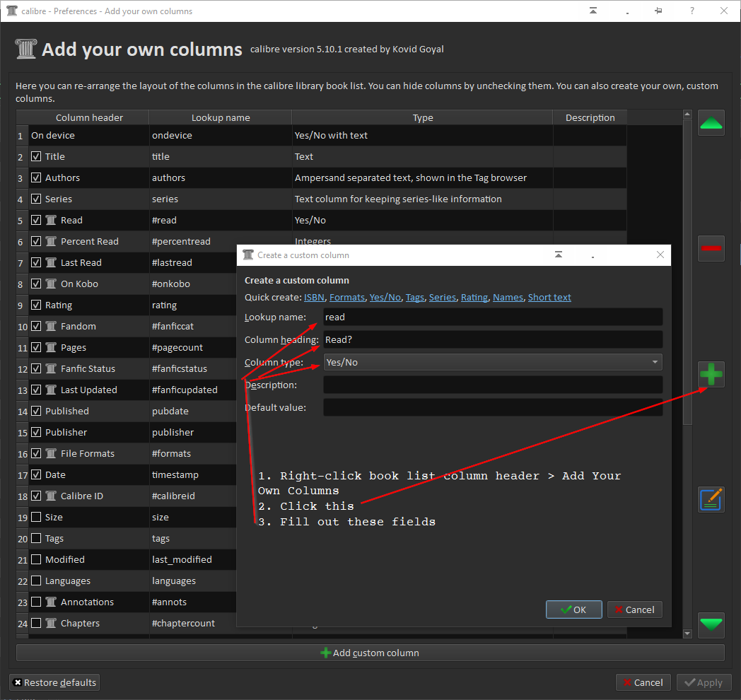
Task: Click the Short text quick create link
Action: tap(549, 297)
